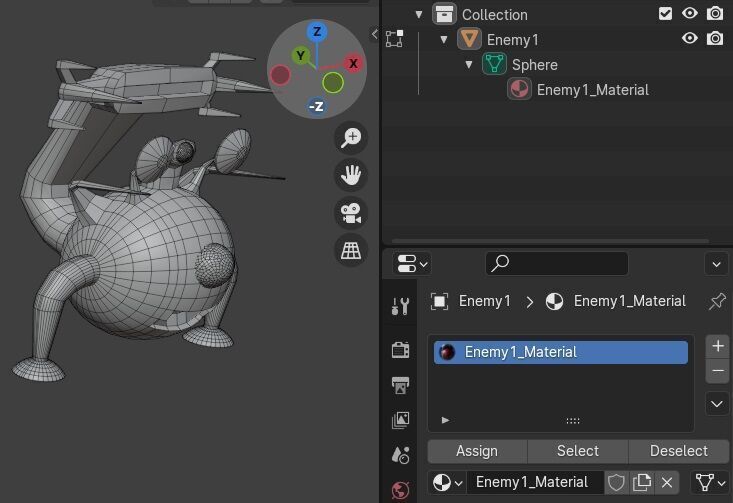Disable Enemy1 in renders camera icon

pos(715,38)
